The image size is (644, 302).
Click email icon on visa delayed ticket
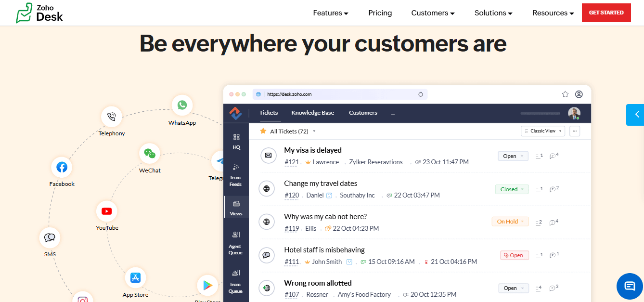tap(268, 156)
